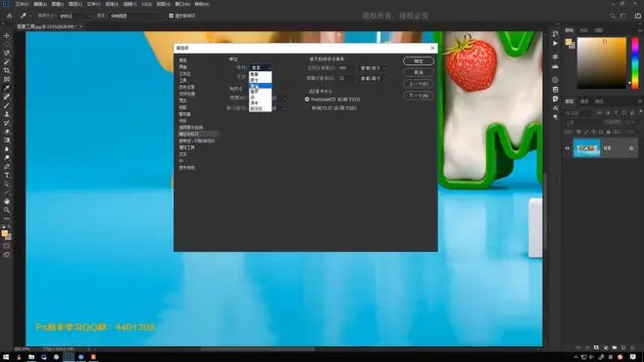Select the Crop tool
644x362 pixels.
point(7,70)
